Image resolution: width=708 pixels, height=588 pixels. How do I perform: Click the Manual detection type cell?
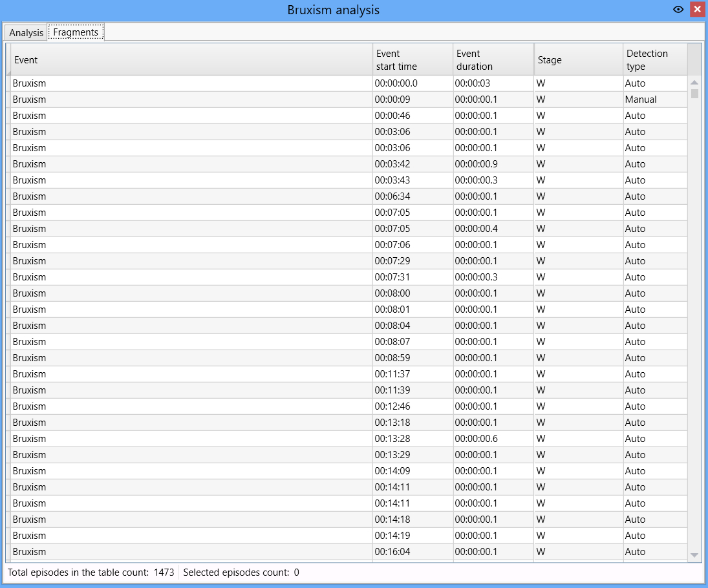coord(655,100)
